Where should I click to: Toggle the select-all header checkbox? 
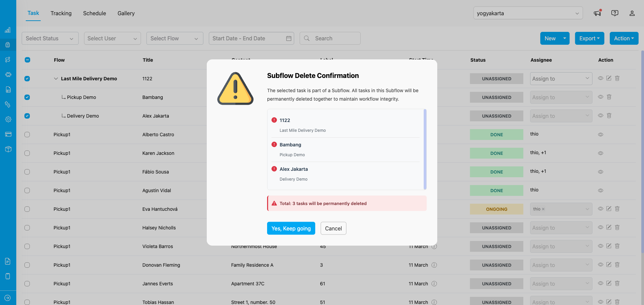pos(27,60)
